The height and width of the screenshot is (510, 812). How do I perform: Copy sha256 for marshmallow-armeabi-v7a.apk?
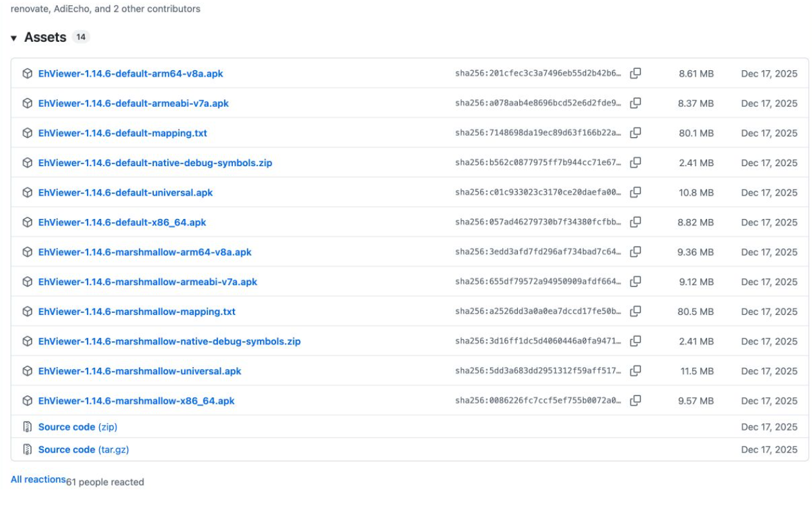pos(635,281)
